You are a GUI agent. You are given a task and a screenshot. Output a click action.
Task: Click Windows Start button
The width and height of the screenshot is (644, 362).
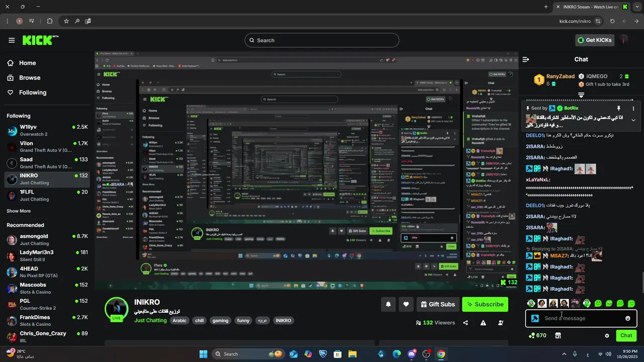[203, 354]
